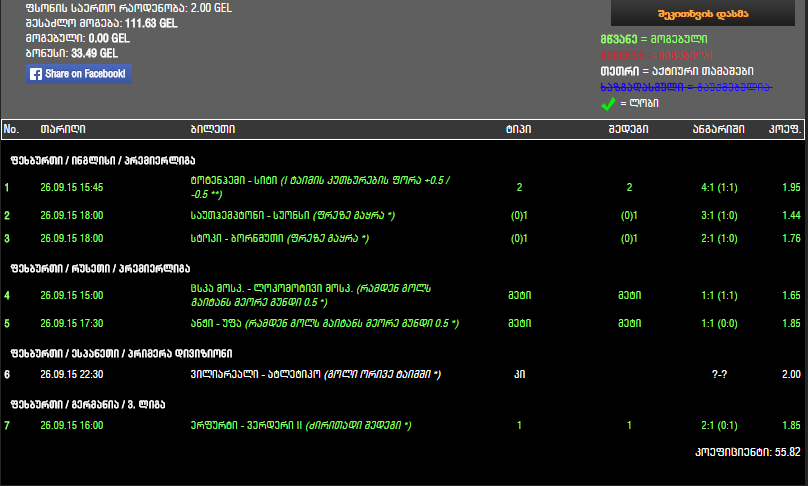Click the ფეხბურთი / ესპანეთი / პრიმერა დივიზიონი heading

point(121,354)
